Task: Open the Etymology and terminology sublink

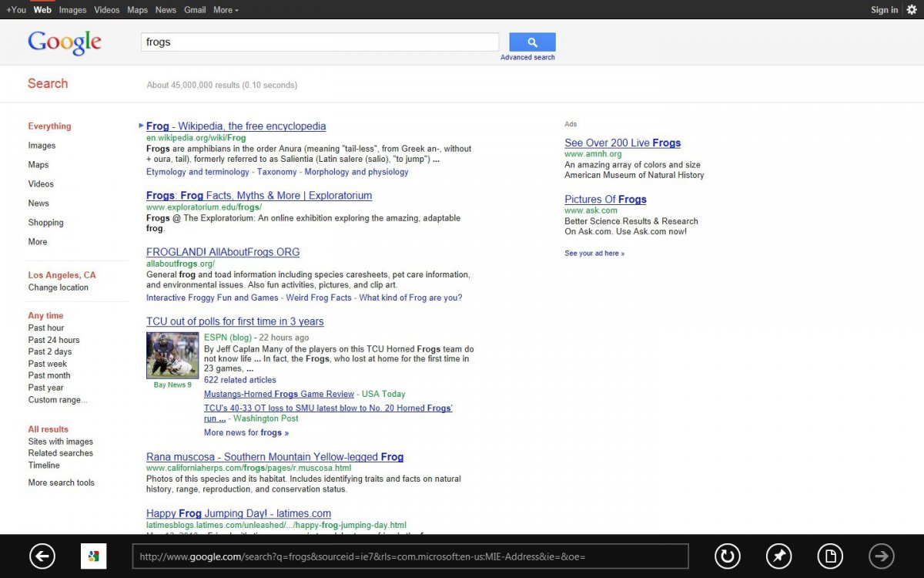Action: 198,172
